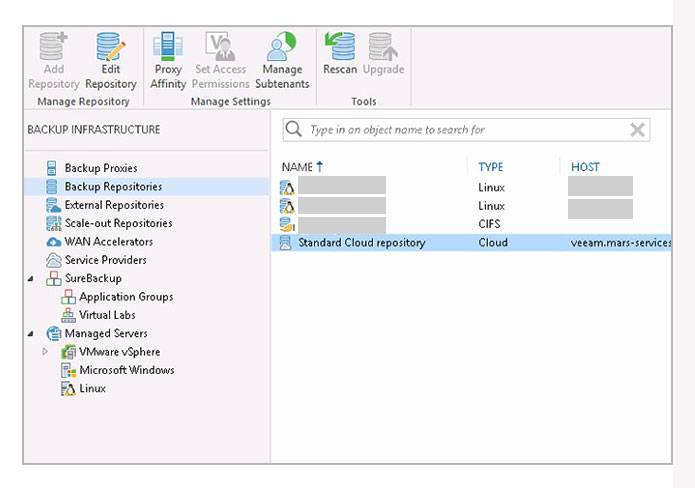Image resolution: width=695 pixels, height=488 pixels.
Task: Collapse the SureBackup tree node
Action: click(x=31, y=278)
